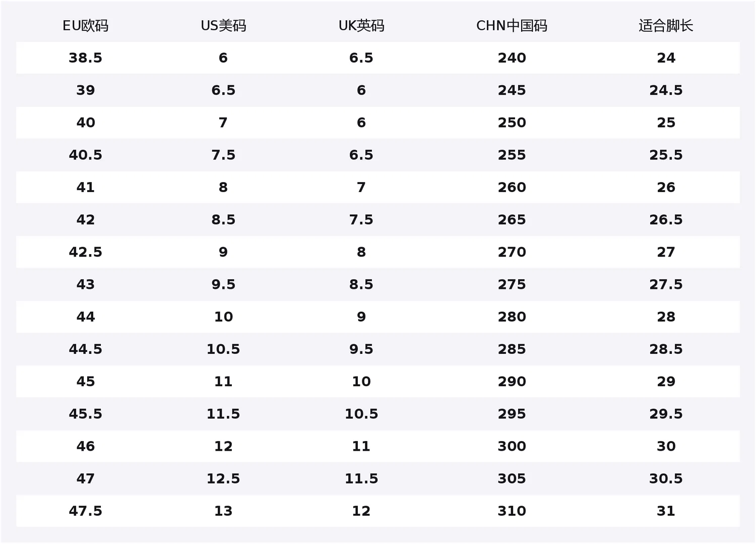The height and width of the screenshot is (544, 756).
Task: Click the EU欧码 column header
Action: click(85, 26)
